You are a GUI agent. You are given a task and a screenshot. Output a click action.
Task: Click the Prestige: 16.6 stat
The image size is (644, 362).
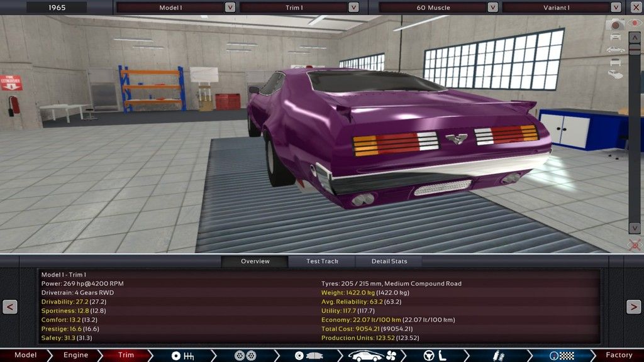[70, 329]
